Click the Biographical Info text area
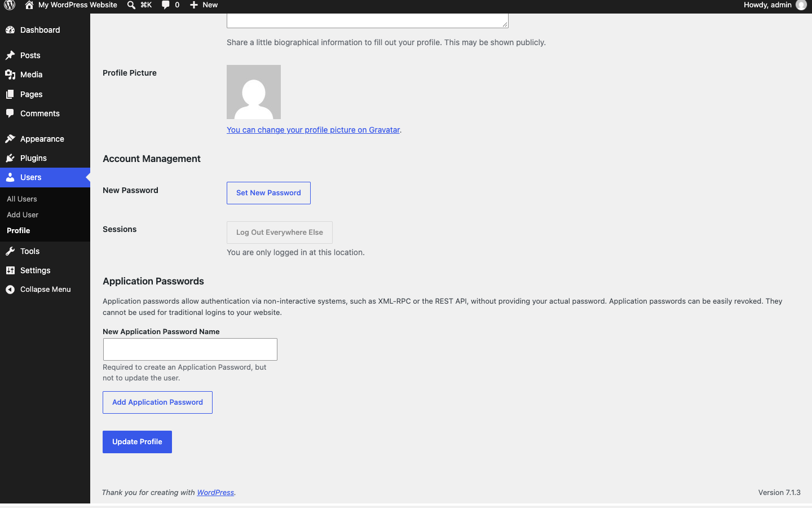Viewport: 812px width, 508px height. tap(368, 21)
